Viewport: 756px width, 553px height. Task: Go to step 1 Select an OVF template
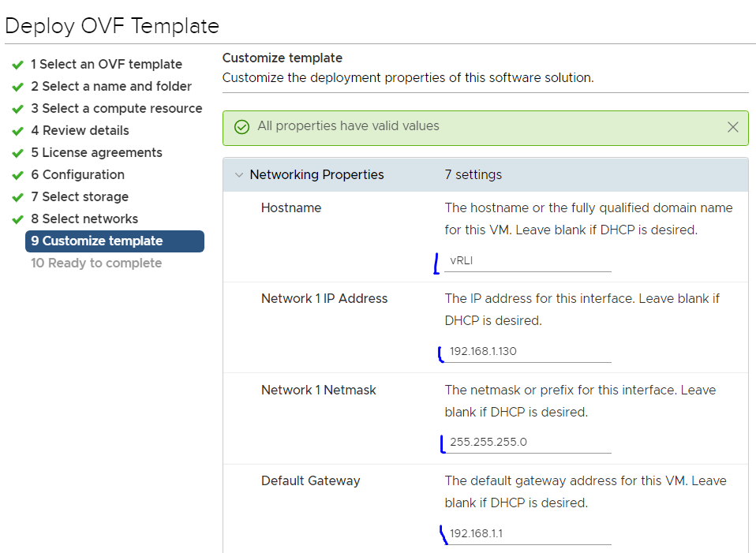[107, 64]
